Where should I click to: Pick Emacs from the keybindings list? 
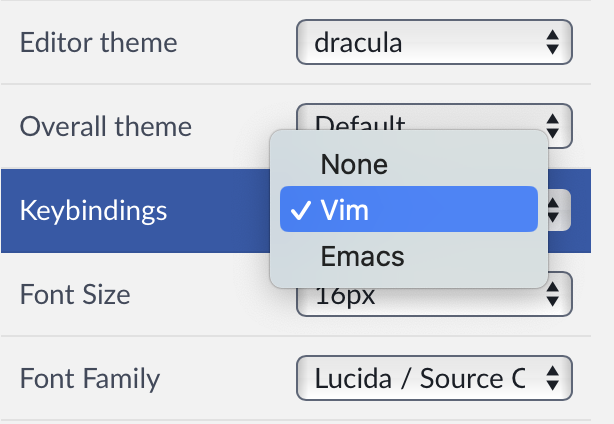tap(362, 256)
